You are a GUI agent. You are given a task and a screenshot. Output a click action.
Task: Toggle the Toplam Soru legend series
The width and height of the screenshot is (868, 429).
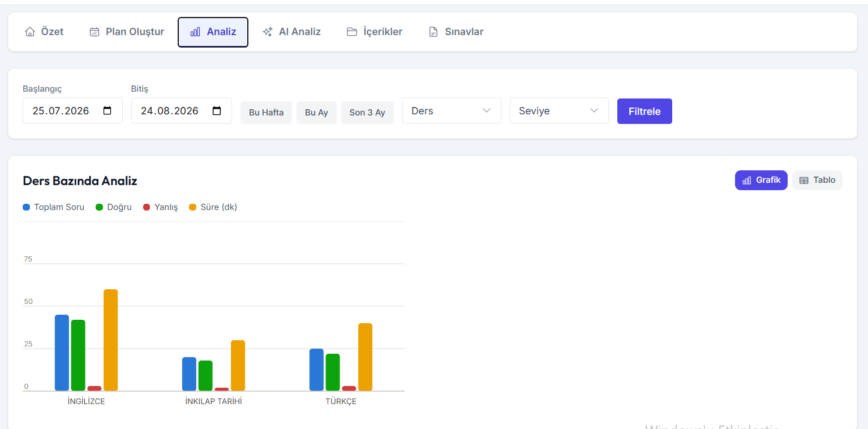(53, 207)
